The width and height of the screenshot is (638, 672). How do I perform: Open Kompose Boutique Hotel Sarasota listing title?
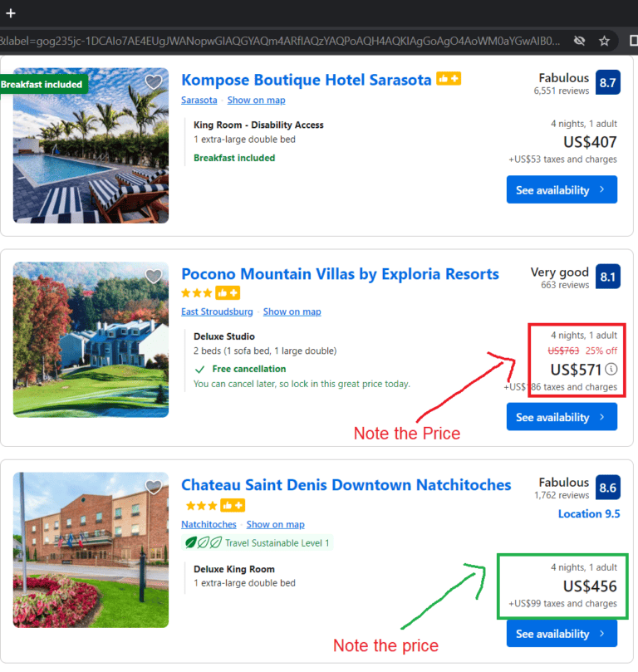point(306,81)
